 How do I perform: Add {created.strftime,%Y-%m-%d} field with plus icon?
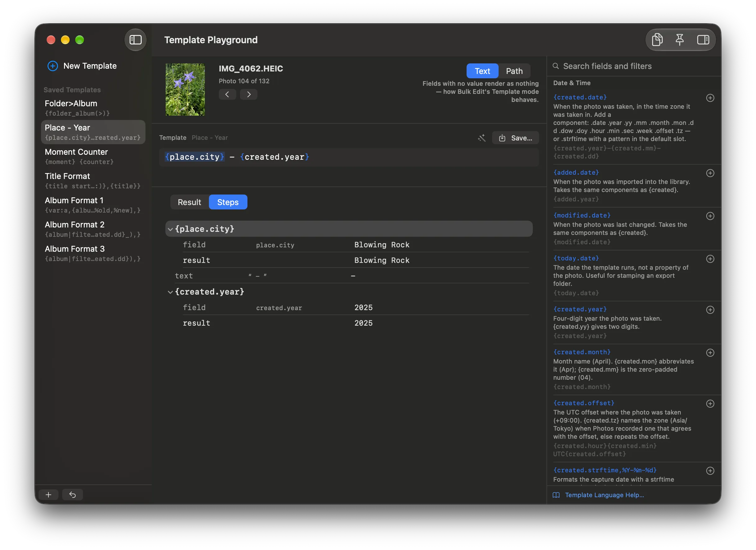coord(710,471)
